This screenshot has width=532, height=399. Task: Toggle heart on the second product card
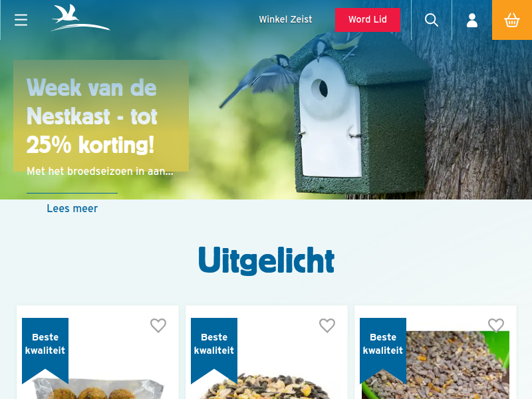(x=327, y=326)
